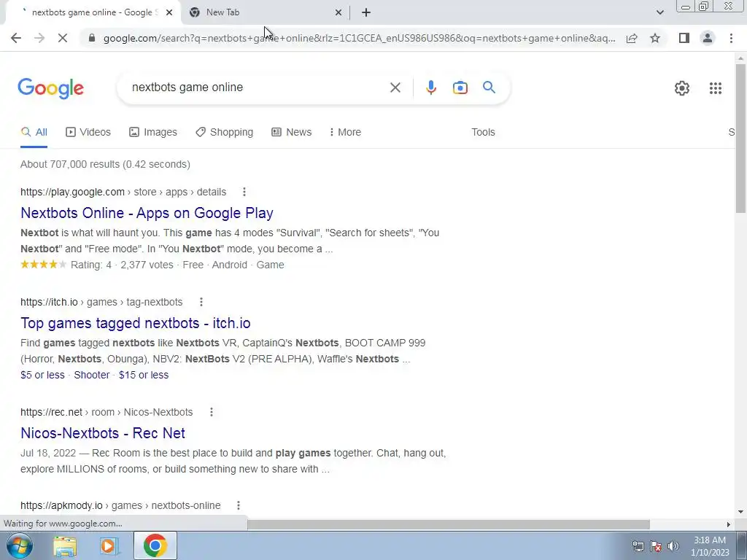Screen dimensions: 747x560
Task: Open the Chrome side panel icon
Action: click(x=684, y=38)
